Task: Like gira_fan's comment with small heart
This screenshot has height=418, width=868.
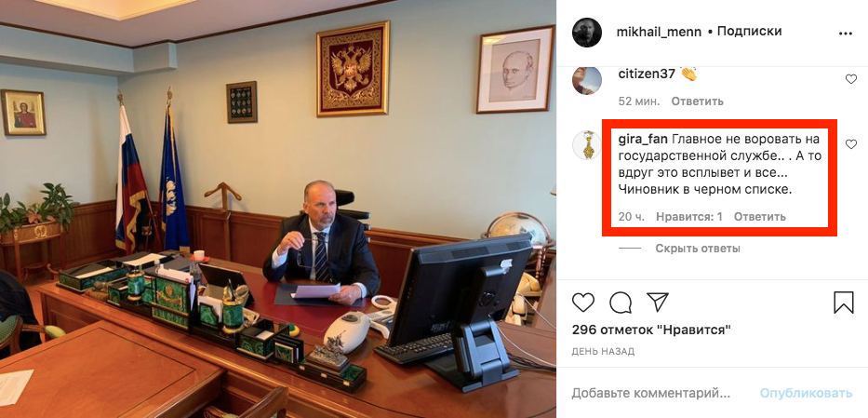Action: [851, 144]
